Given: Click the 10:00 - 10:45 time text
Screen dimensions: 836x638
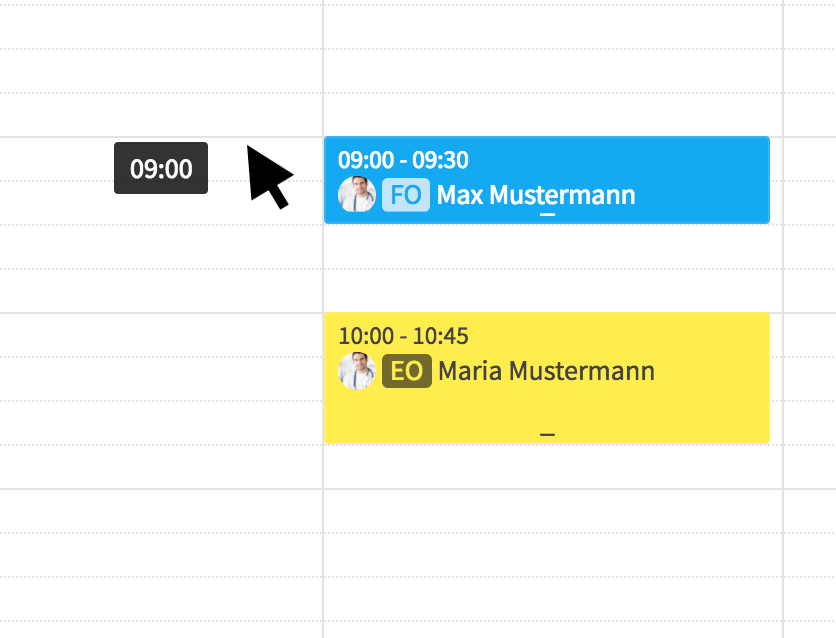Looking at the screenshot, I should coord(403,336).
